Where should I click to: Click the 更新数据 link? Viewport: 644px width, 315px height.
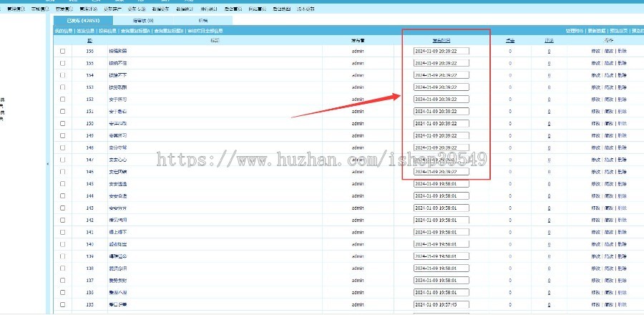596,31
